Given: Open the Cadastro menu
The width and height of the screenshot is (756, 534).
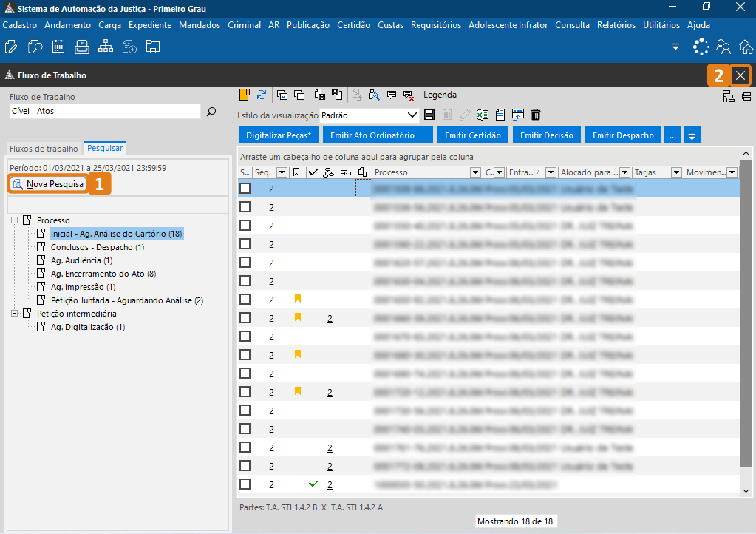Looking at the screenshot, I should pos(20,25).
